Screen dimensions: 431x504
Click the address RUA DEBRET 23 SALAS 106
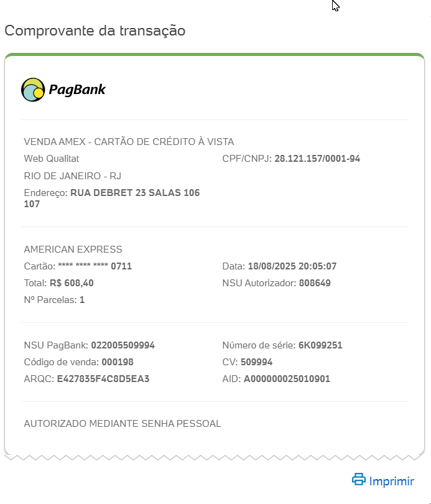click(x=135, y=193)
